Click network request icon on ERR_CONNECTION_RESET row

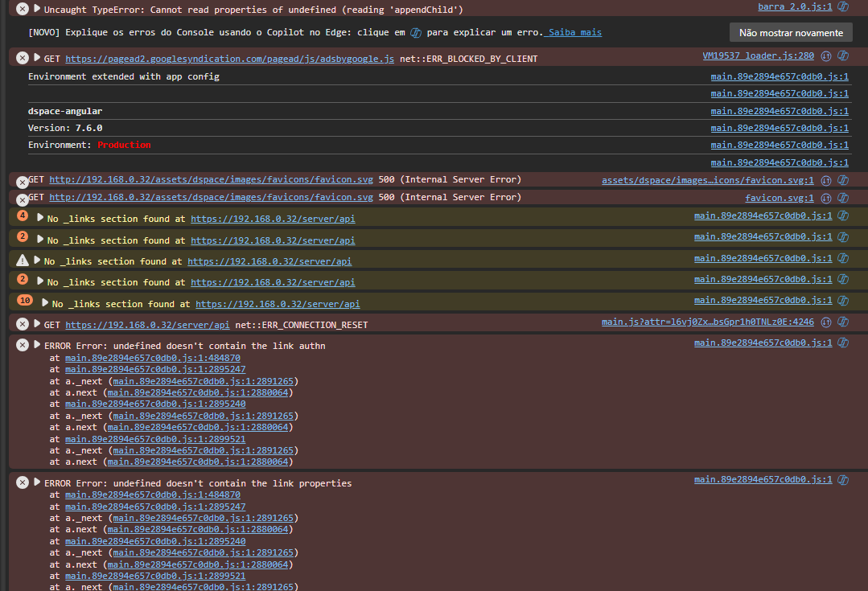pos(826,322)
